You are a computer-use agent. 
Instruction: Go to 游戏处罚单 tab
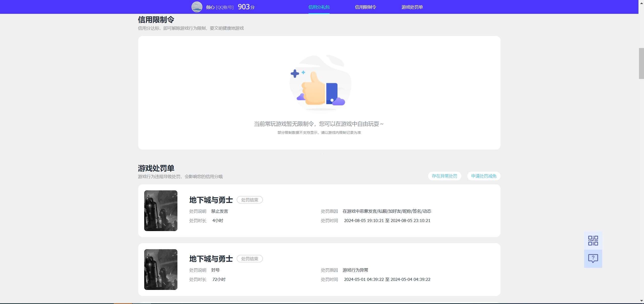pos(412,7)
